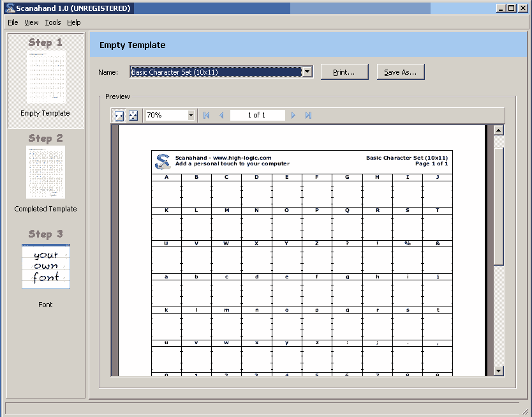Click 'Basic Character Set (10x11)' in the template header
This screenshot has height=417, width=532.
(x=407, y=158)
